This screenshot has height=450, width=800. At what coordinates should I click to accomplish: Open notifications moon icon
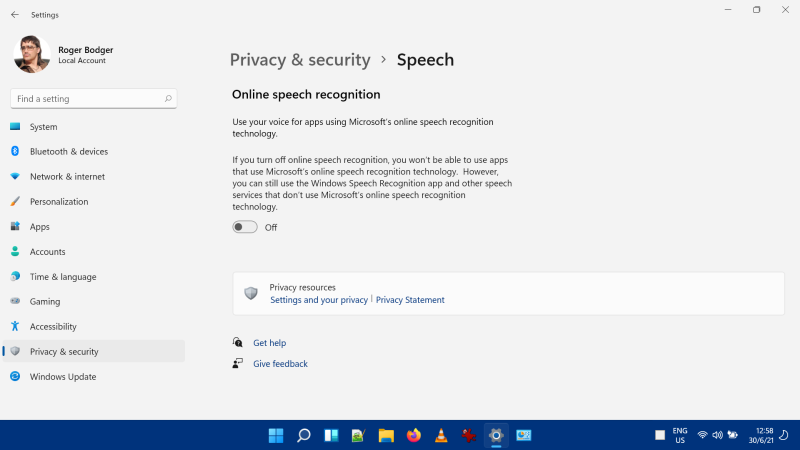point(784,435)
